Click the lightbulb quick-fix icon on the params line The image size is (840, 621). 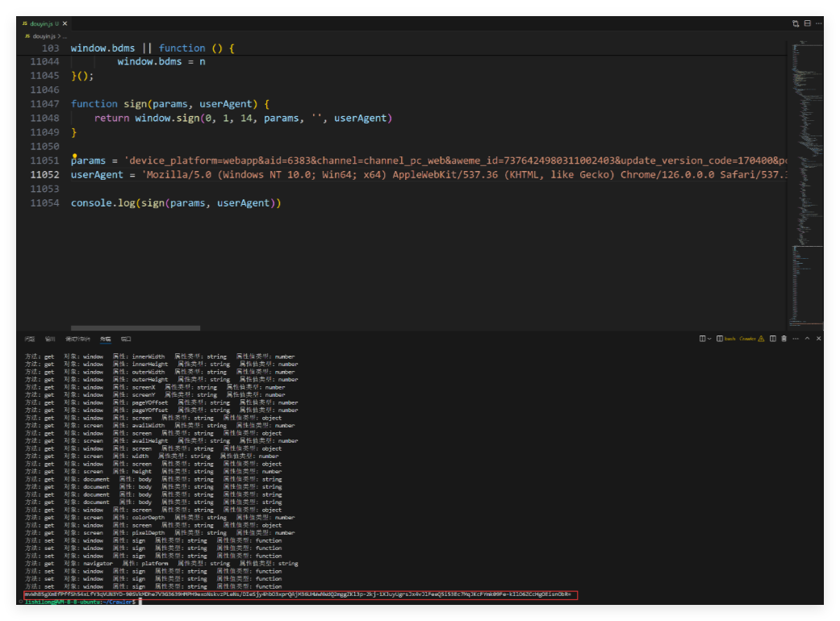coord(74,156)
